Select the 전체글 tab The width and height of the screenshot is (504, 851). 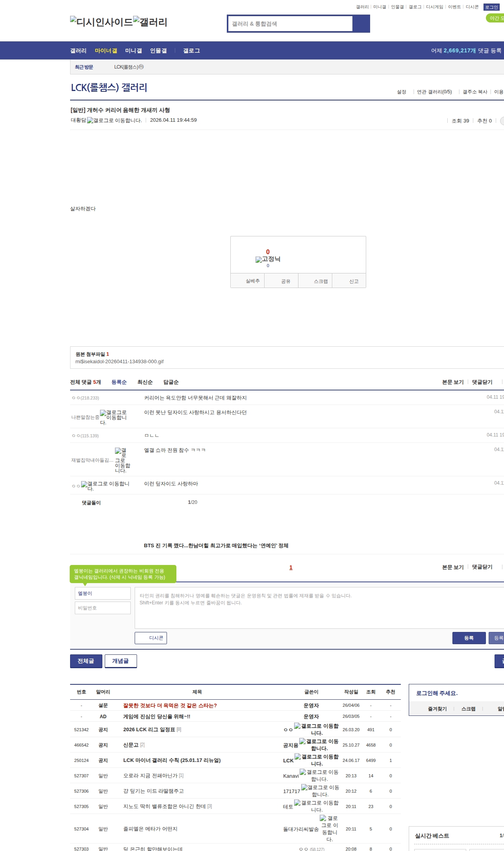86,661
